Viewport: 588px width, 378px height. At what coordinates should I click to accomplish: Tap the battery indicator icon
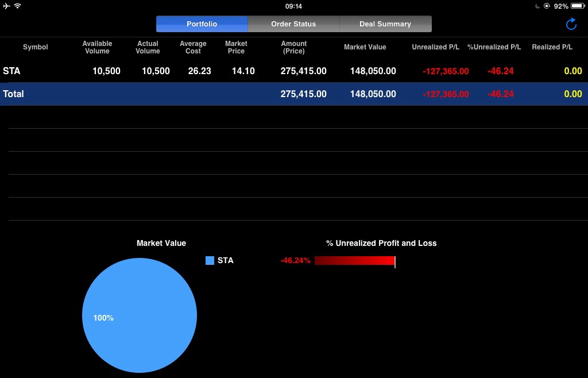(578, 6)
